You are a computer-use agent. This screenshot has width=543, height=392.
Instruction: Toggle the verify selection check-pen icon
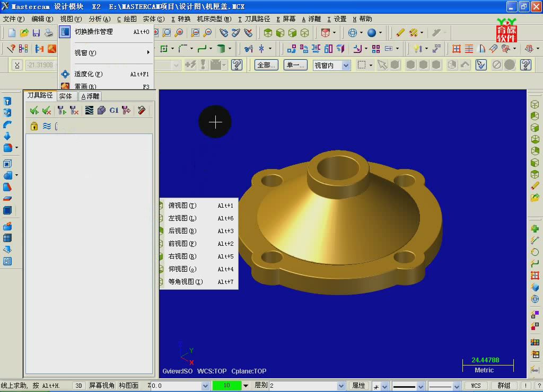point(480,65)
